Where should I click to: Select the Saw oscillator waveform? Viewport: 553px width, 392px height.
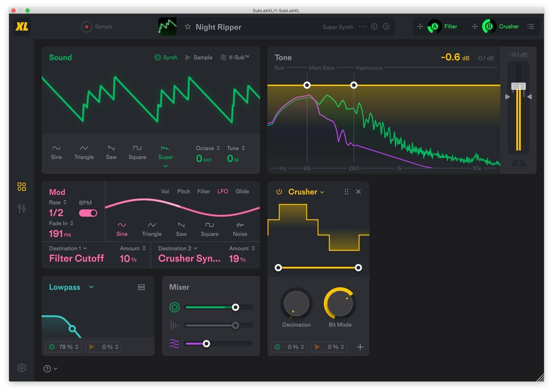coord(111,152)
